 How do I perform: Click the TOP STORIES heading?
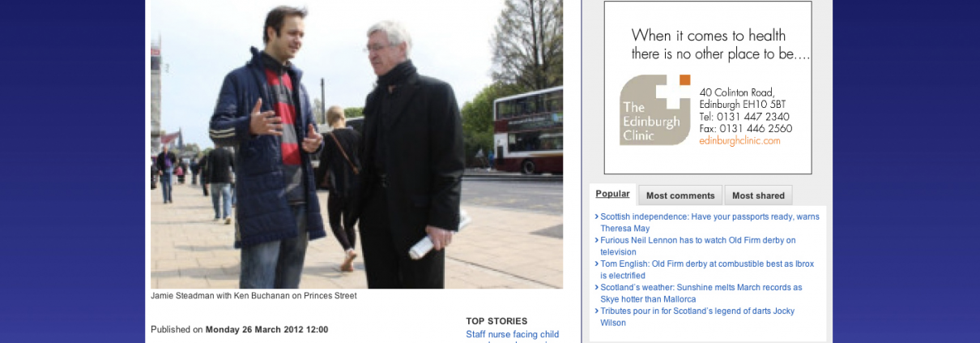pyautogui.click(x=496, y=321)
